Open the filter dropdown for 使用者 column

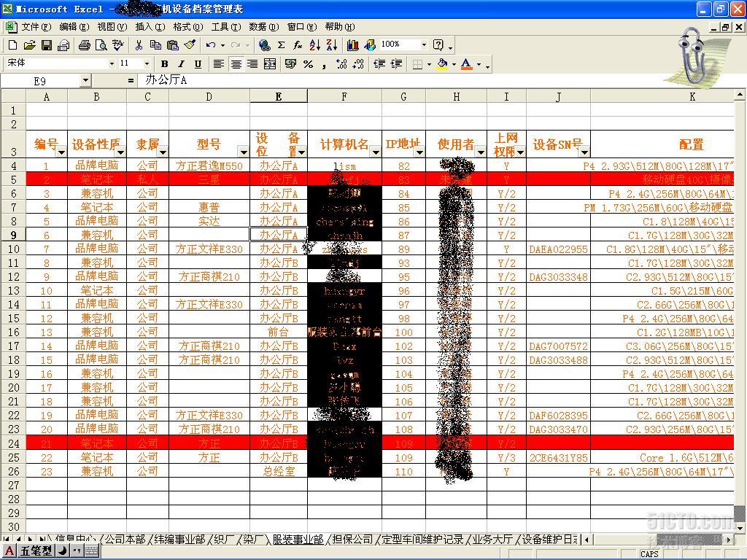(x=481, y=152)
